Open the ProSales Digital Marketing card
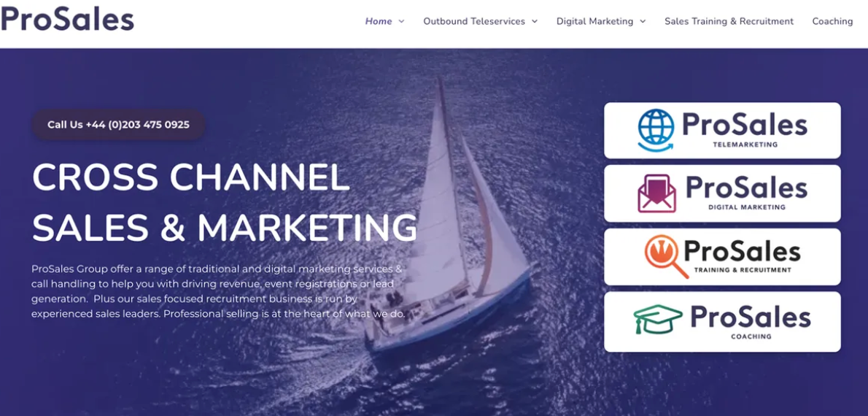Viewport: 868px width, 416px height. [x=722, y=193]
